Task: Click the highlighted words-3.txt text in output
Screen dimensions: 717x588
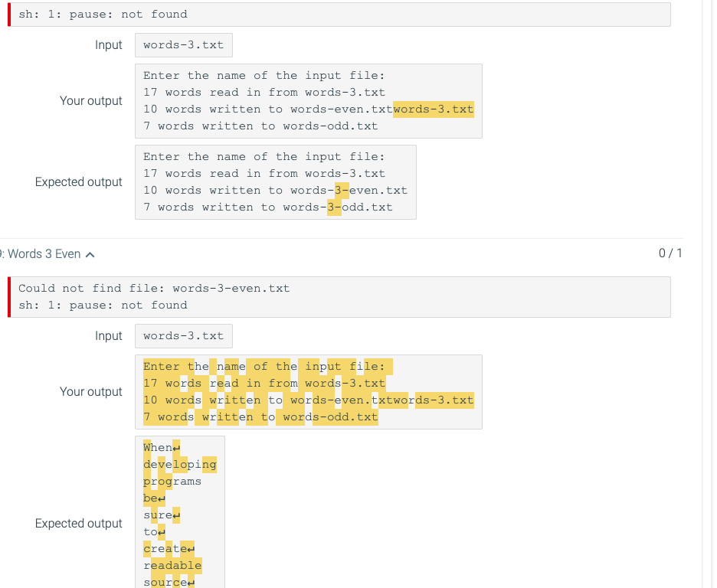Action: point(433,109)
